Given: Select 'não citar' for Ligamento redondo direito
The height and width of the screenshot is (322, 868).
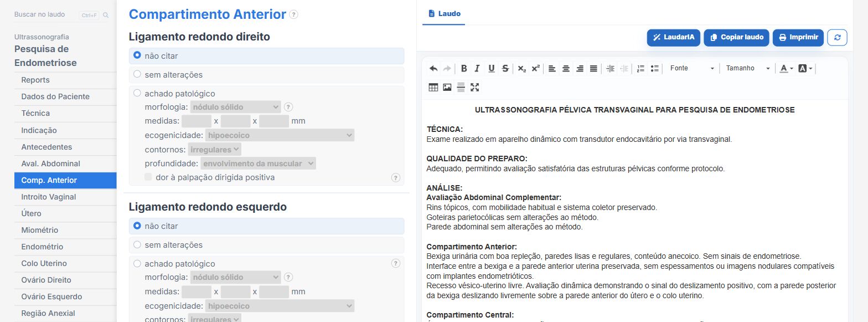Looking at the screenshot, I should [x=137, y=55].
